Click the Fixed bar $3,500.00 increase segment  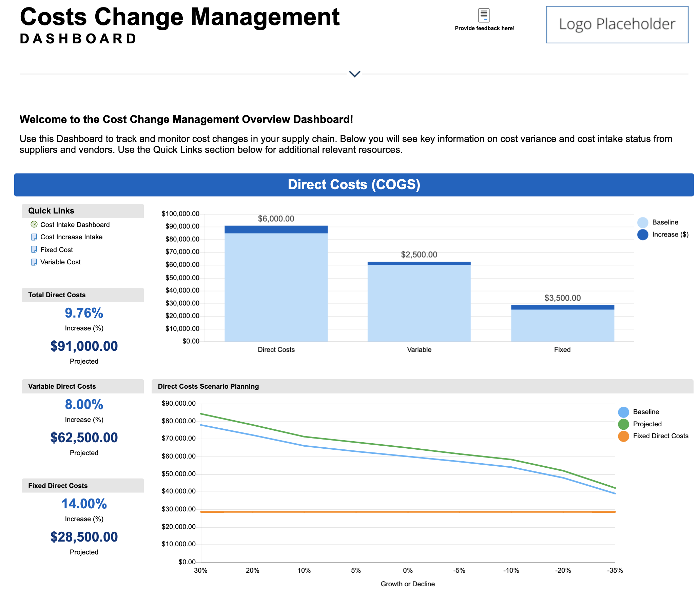coord(563,307)
